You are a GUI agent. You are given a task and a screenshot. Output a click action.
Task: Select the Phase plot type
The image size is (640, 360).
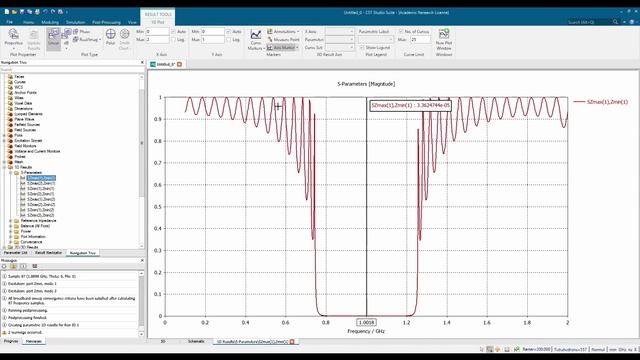pos(82,31)
